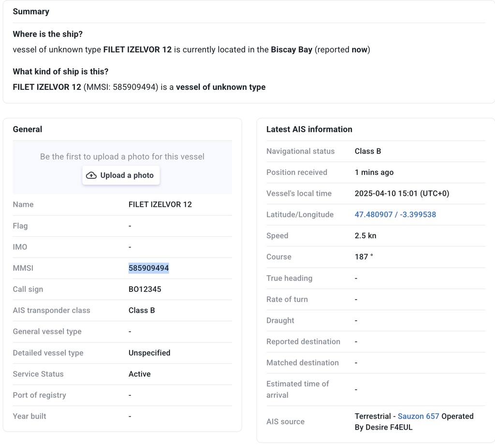Image resolution: width=495 pixels, height=448 pixels.
Task: Click the cloud upload icon
Action: 91,175
